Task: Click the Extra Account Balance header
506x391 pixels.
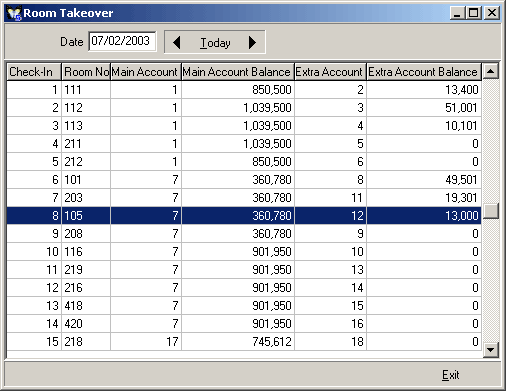Action: coord(424,72)
